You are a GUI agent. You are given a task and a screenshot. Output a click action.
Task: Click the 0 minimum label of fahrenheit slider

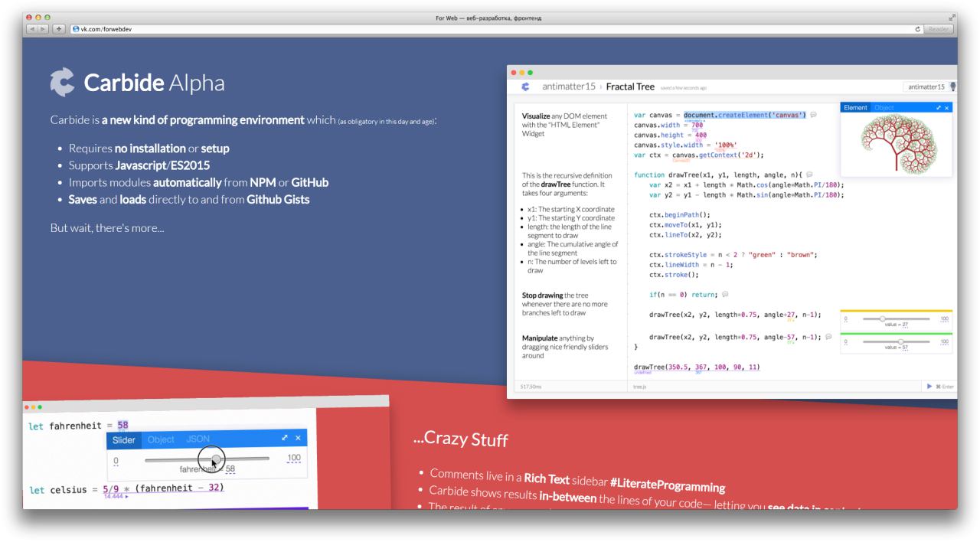[x=116, y=461]
